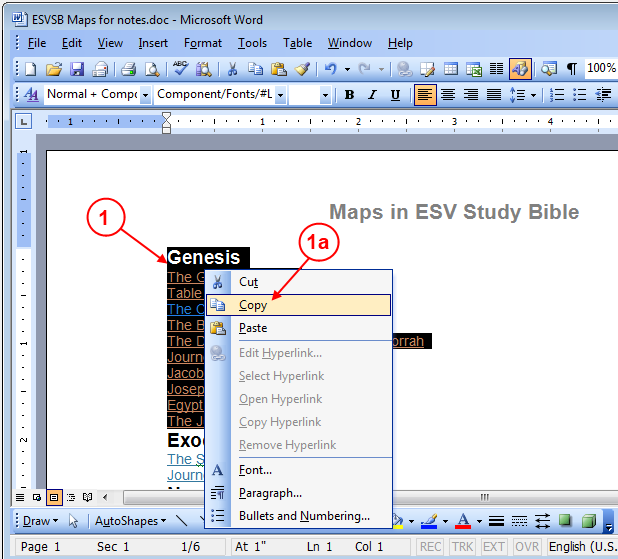
Task: Open the Style dropdown arrow
Action: tap(145, 95)
